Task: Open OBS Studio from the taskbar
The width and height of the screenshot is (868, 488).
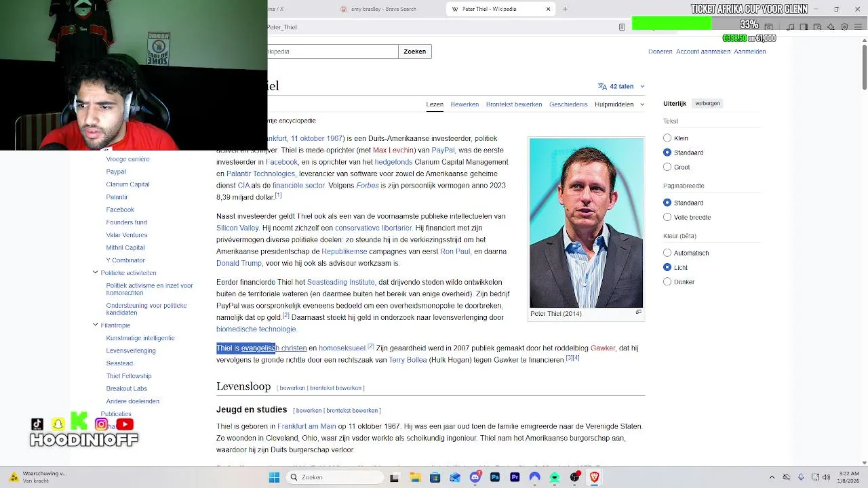Action: click(x=574, y=477)
